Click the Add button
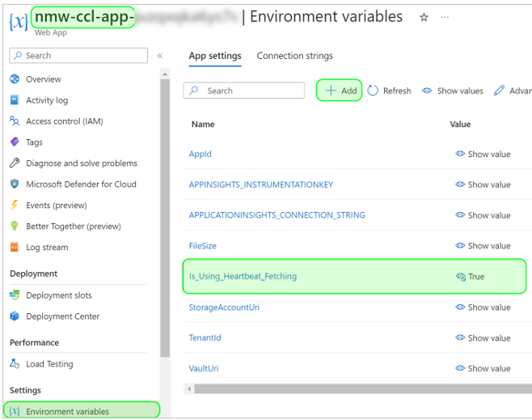Screen dimensions: 532x420 tap(339, 91)
